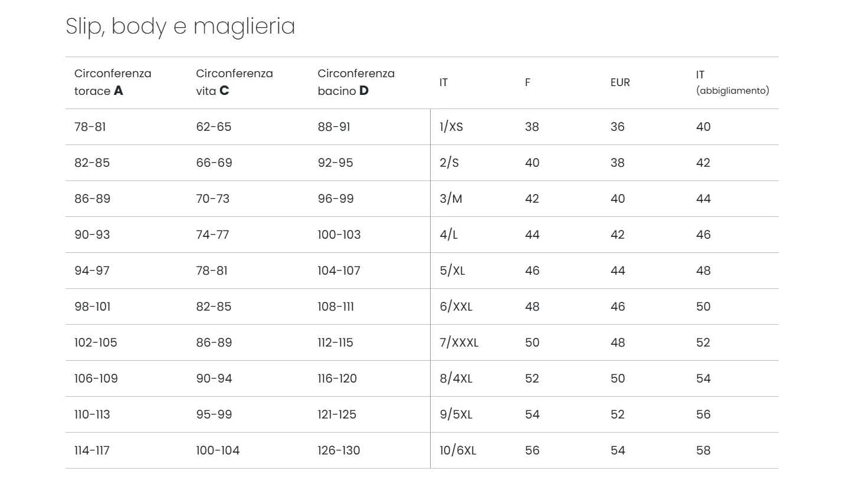Viewport: 846px width, 504px height.
Task: Click the 'IT (abbigliamento)' column header
Action: pos(732,83)
